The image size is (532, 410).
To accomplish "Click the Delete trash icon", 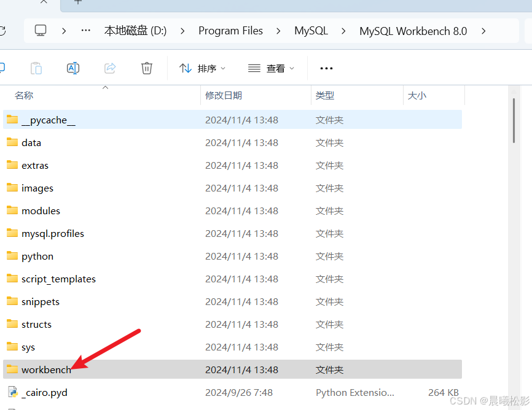I will (x=146, y=68).
